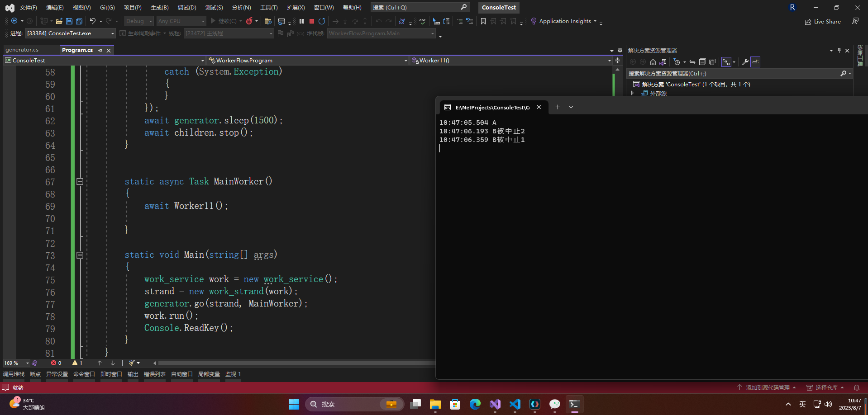
Task: Collapse the Main method outline
Action: tap(80, 255)
